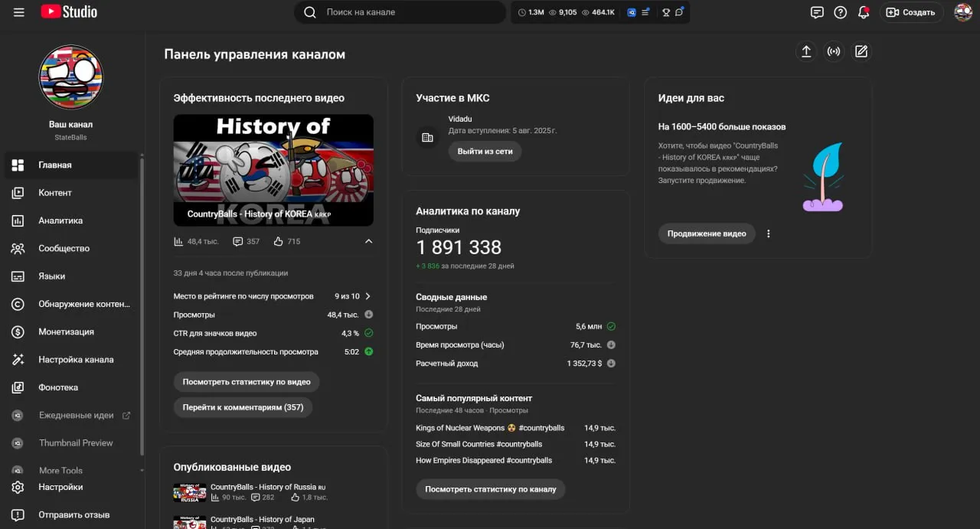Click the upload video arrow icon
Image resolution: width=980 pixels, height=529 pixels.
click(806, 51)
